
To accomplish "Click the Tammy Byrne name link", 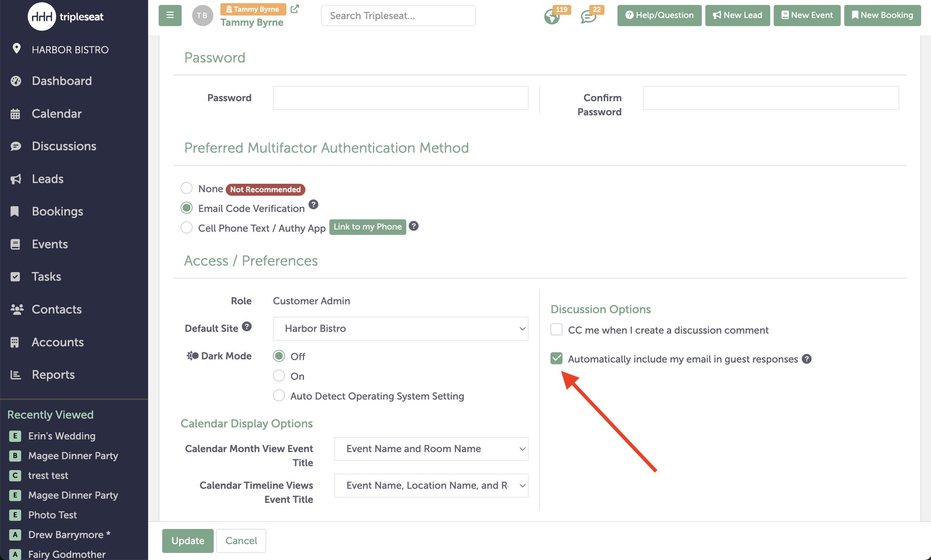I will [252, 22].
